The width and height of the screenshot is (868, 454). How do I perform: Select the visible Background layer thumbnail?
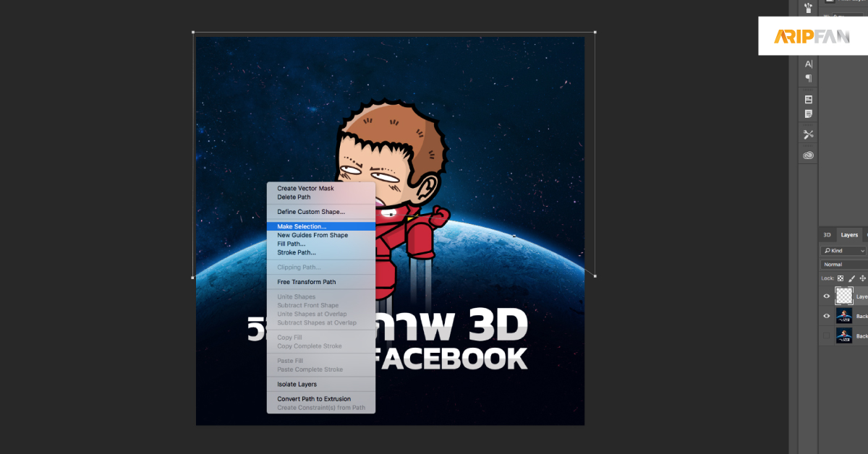[844, 316]
